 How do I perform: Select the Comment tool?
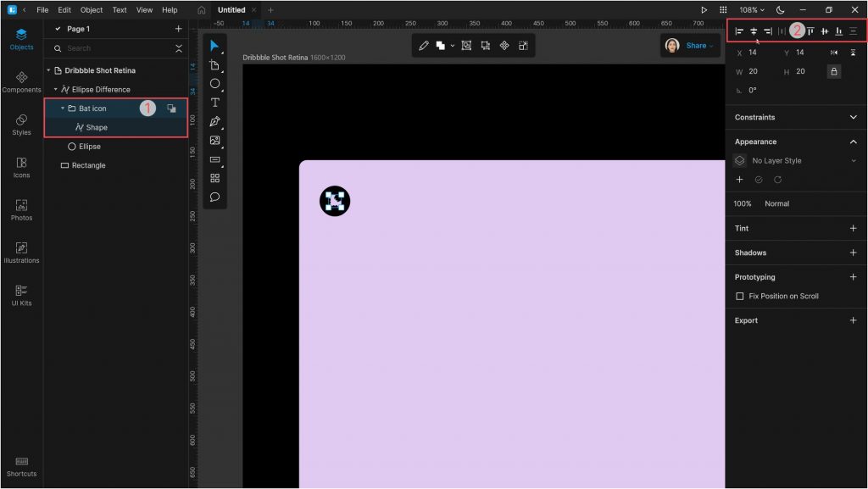point(214,197)
